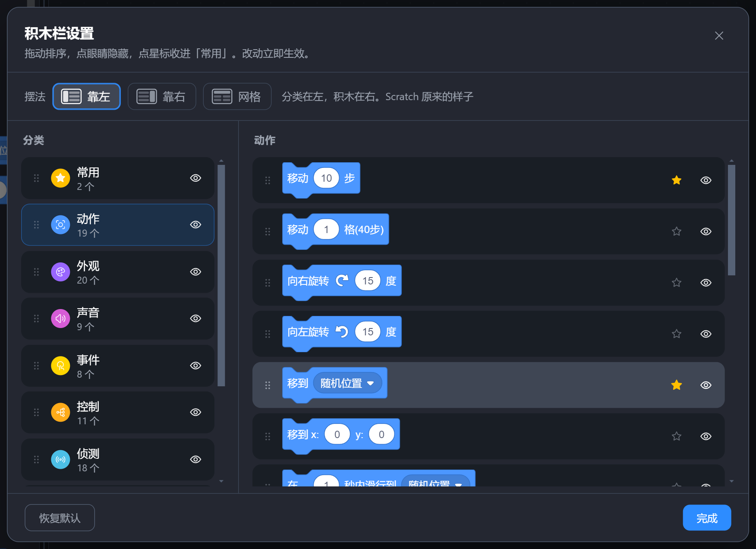Screen dimensions: 756x549
Task: Click the 侦测 cyan category icon
Action: (60, 459)
